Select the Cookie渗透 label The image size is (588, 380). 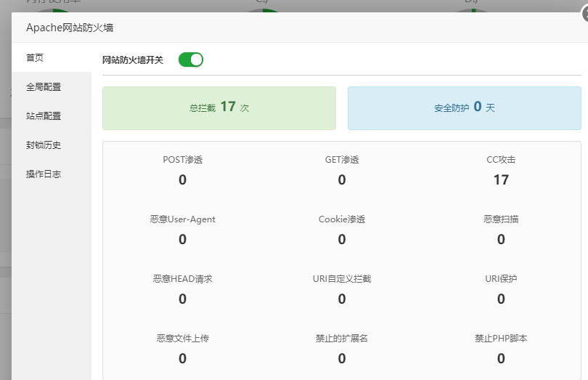click(x=342, y=219)
